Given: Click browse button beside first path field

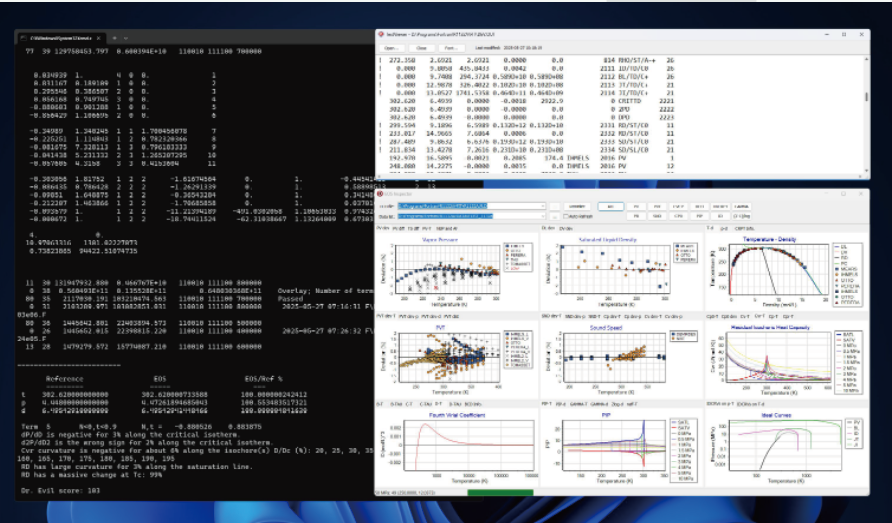Looking at the screenshot, I should coord(555,207).
